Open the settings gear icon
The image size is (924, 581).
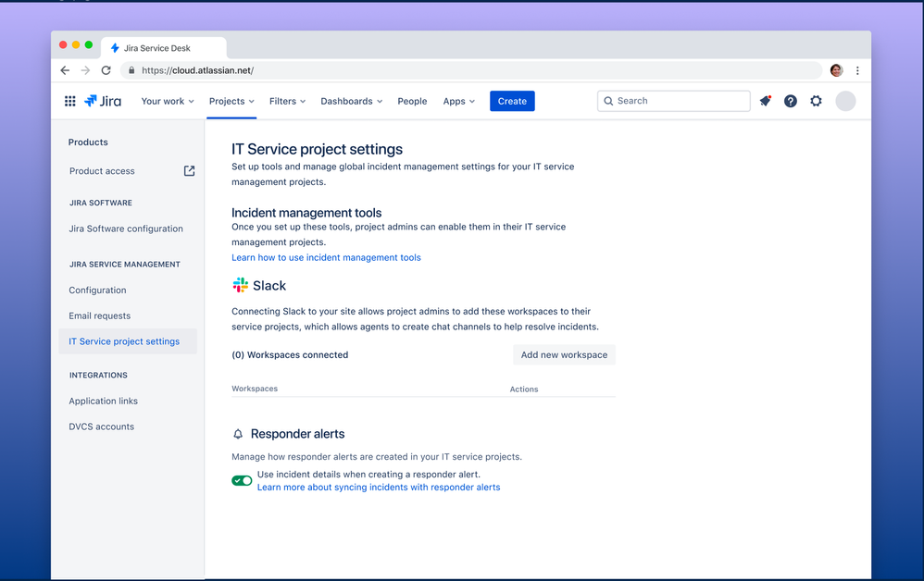pos(816,101)
